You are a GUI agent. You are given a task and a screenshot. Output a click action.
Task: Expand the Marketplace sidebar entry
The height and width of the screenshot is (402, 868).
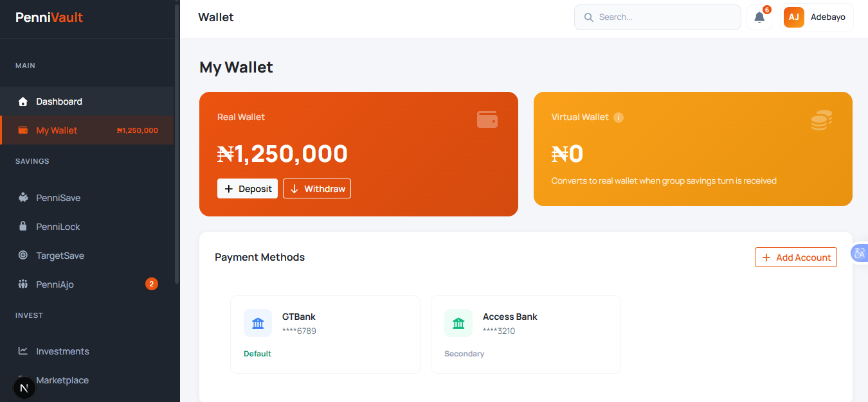click(x=62, y=380)
